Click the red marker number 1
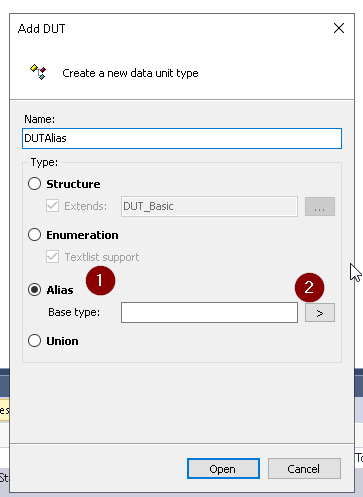The image size is (363, 497). 100,281
